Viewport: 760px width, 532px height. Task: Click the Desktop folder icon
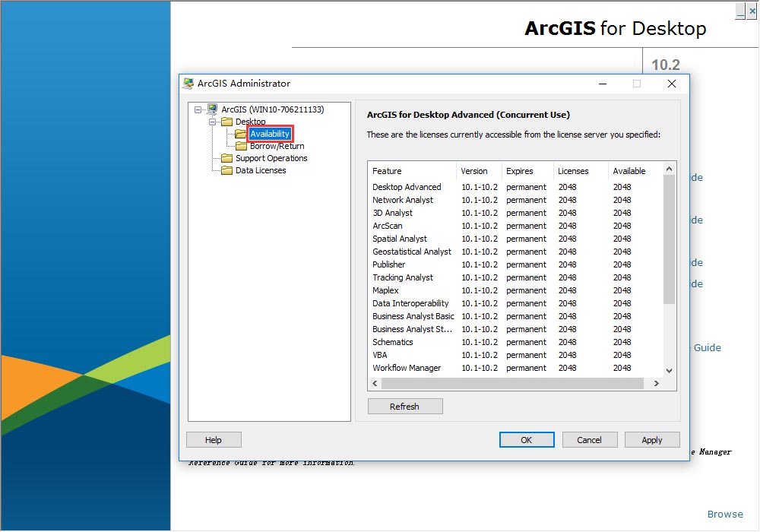(x=226, y=122)
